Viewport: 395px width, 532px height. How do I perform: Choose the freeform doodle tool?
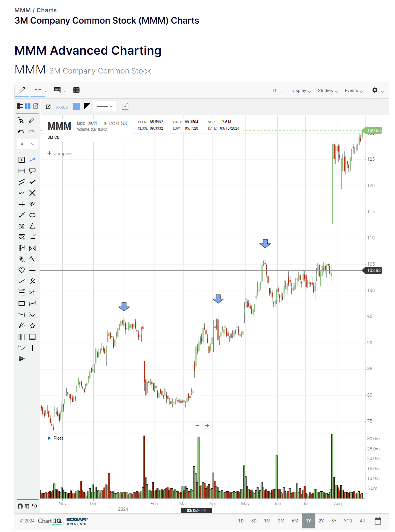pos(32,204)
